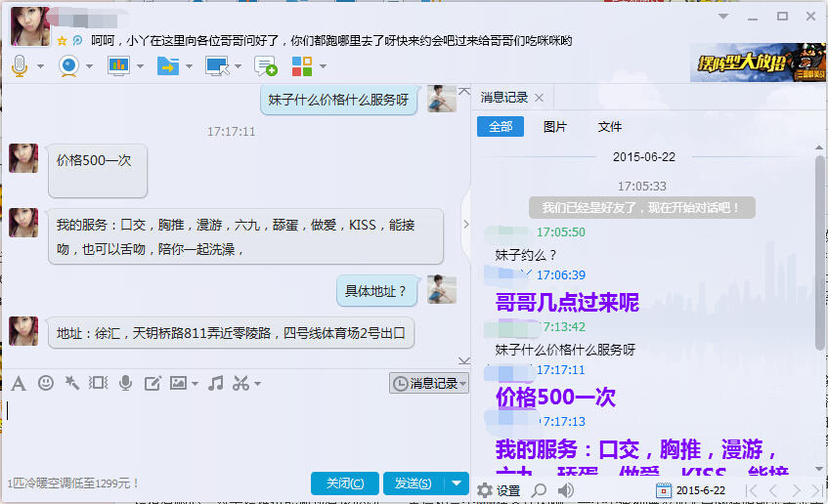This screenshot has width=828, height=504.
Task: Expand the apps grid dropdown arrow
Action: pos(323,66)
